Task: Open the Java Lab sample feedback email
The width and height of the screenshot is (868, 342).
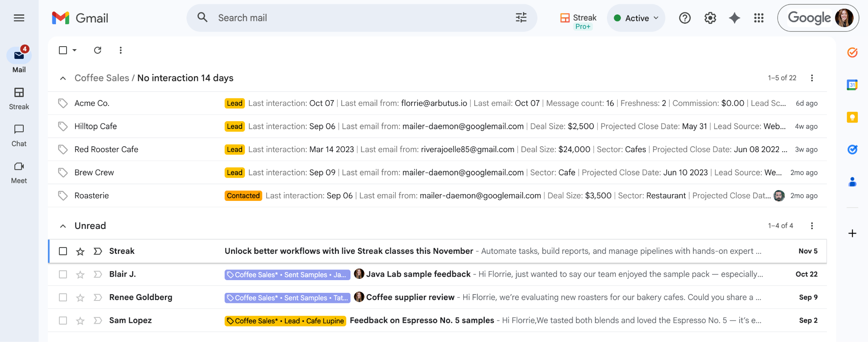Action: (437, 274)
